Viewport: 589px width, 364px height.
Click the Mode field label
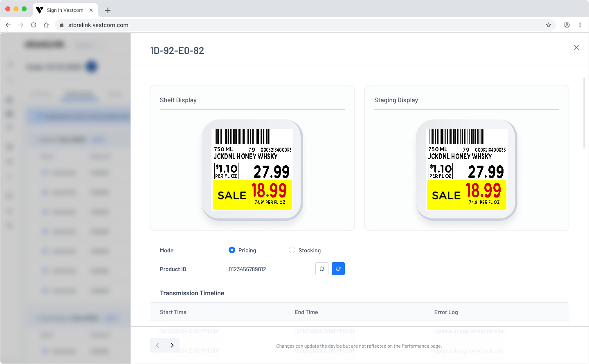[x=167, y=250]
